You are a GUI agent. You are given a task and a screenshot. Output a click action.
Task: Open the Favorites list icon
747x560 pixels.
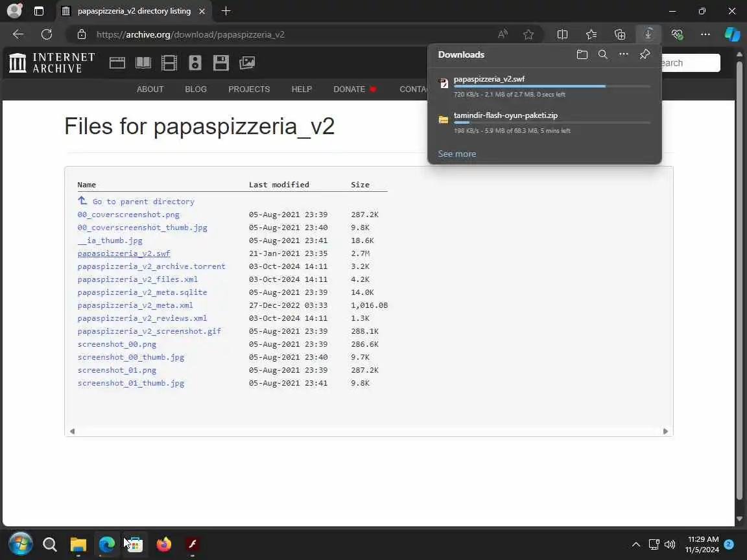point(591,34)
